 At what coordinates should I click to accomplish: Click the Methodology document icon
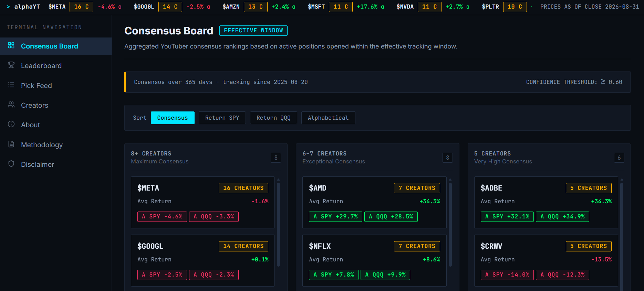pyautogui.click(x=11, y=144)
